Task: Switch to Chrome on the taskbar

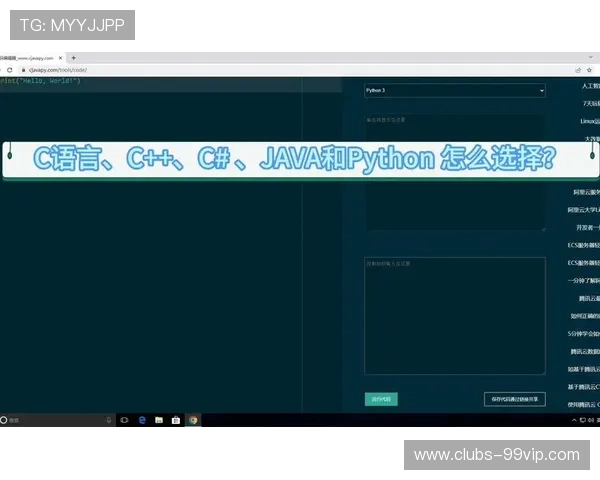Action: click(x=193, y=420)
